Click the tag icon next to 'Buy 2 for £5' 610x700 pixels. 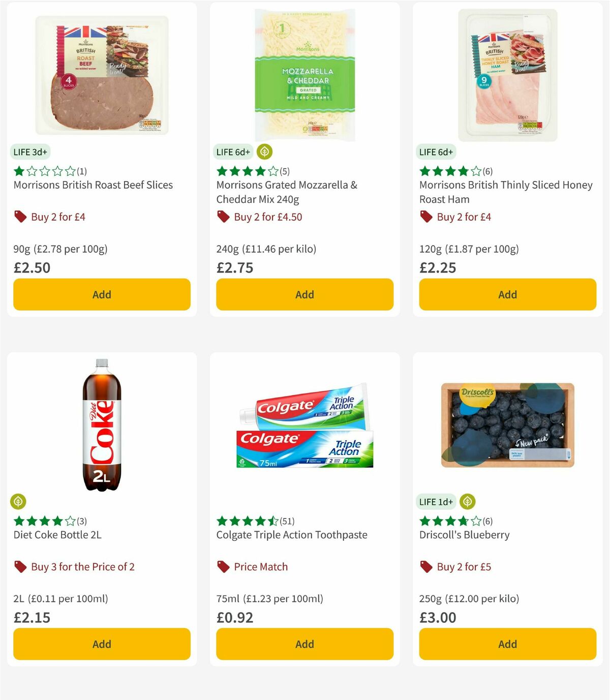pyautogui.click(x=426, y=566)
